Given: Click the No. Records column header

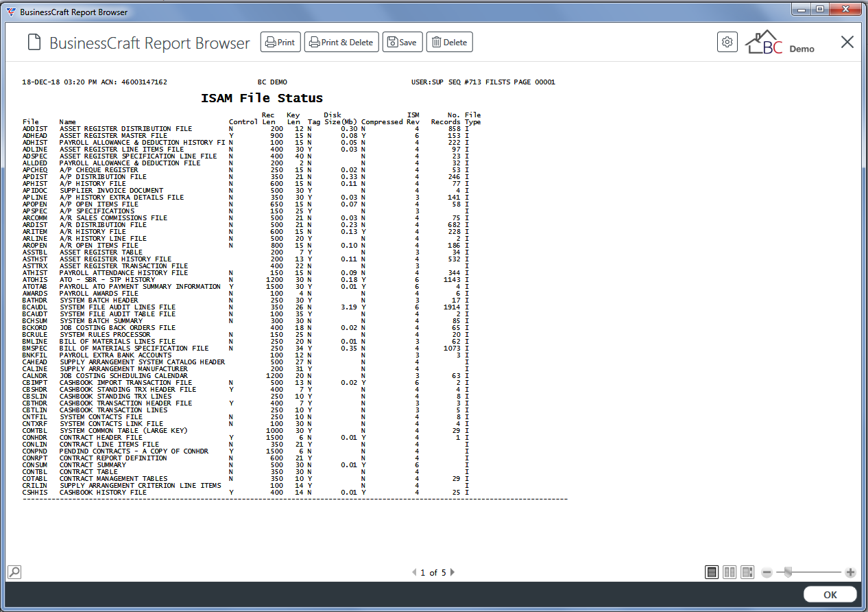Looking at the screenshot, I should 446,119.
